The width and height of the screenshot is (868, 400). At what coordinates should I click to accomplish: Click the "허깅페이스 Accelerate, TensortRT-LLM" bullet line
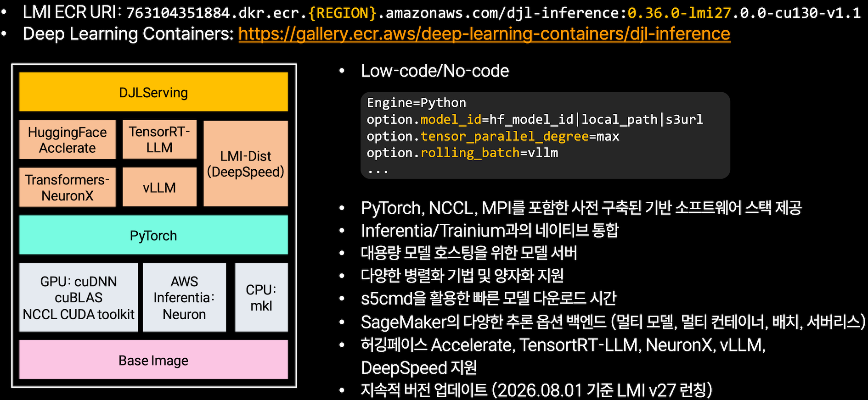click(x=564, y=345)
